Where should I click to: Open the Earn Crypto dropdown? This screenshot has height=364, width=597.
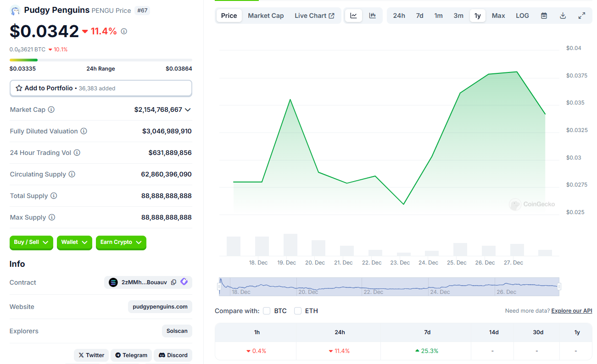point(121,243)
